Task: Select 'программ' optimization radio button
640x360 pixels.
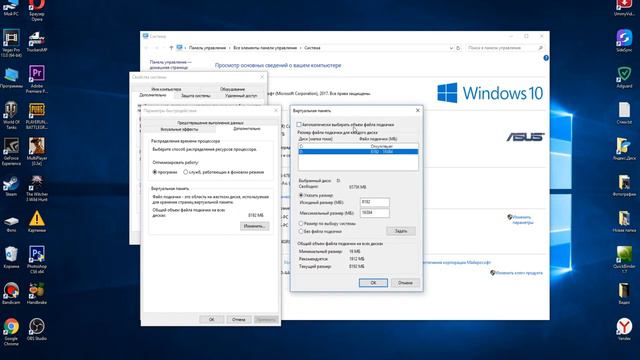Action: 155,172
